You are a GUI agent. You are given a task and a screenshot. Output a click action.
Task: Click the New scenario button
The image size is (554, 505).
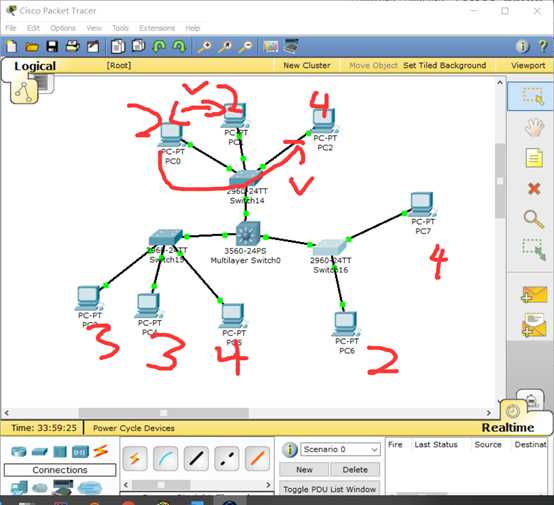pos(304,470)
